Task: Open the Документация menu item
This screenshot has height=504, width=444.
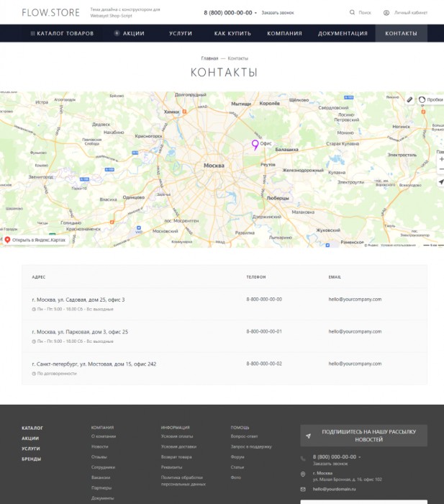Action: (x=343, y=33)
